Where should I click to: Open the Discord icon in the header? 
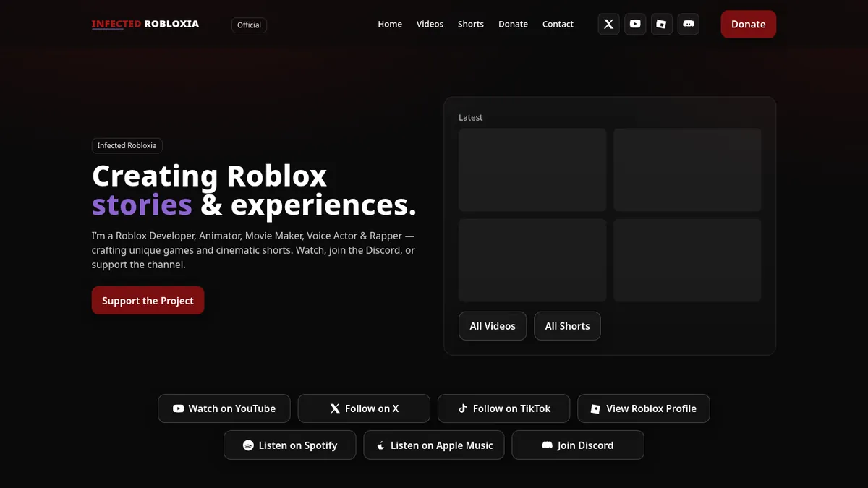point(688,24)
